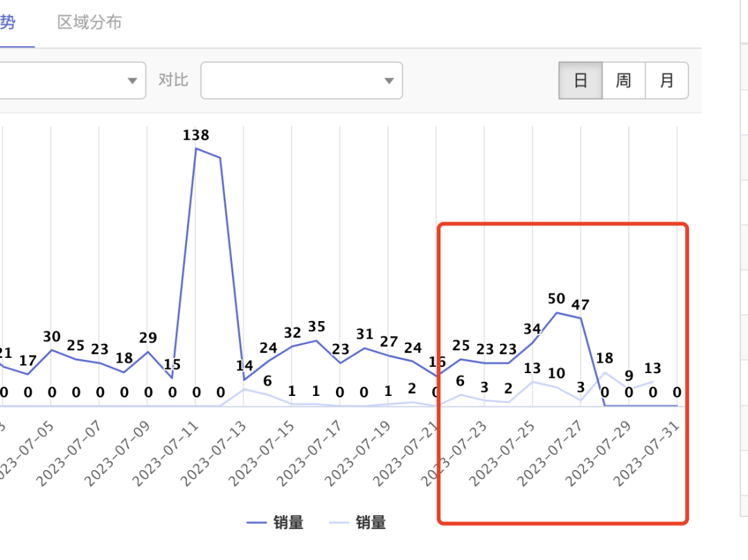Click the data point labeled 35
Viewport: 748px width, 560px height.
point(317,340)
